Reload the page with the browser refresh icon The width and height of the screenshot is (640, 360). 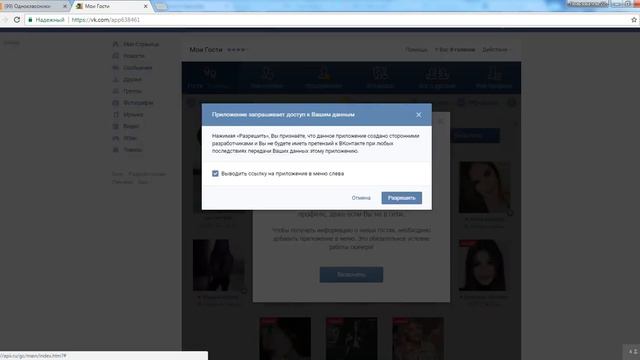tap(17, 20)
